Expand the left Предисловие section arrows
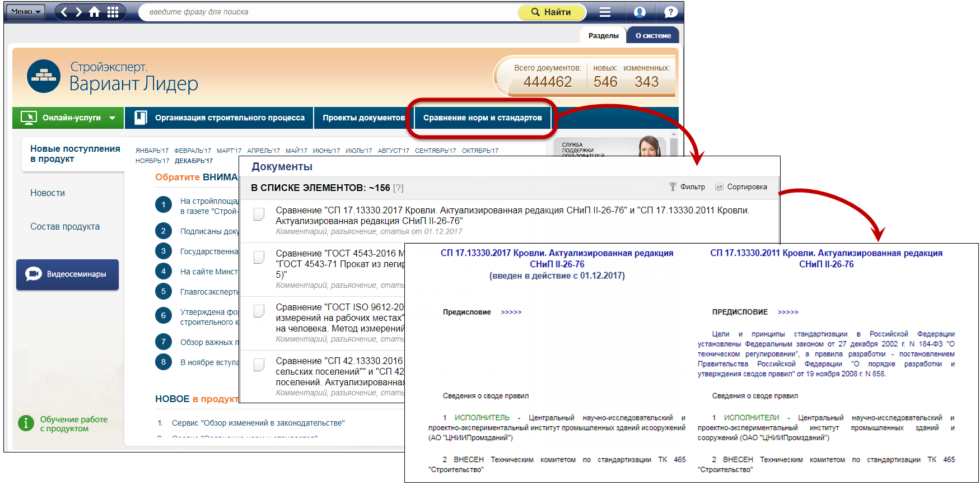Screen dimensions: 980x485 coord(511,313)
